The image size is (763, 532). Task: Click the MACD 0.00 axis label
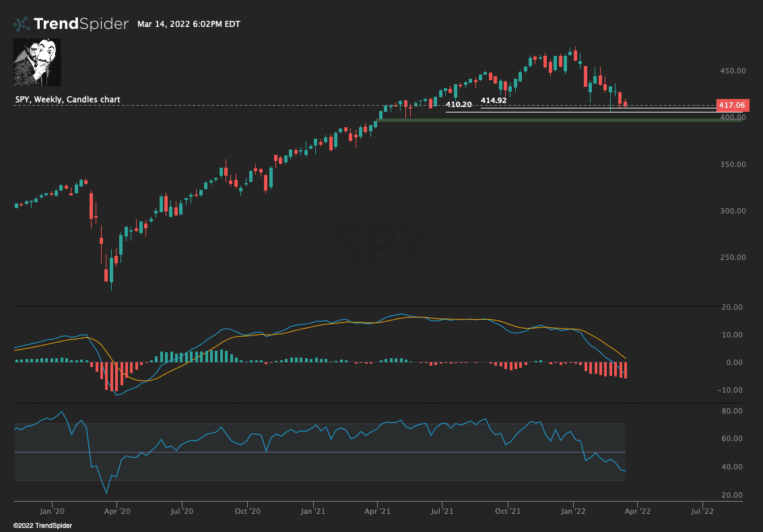pyautogui.click(x=733, y=362)
